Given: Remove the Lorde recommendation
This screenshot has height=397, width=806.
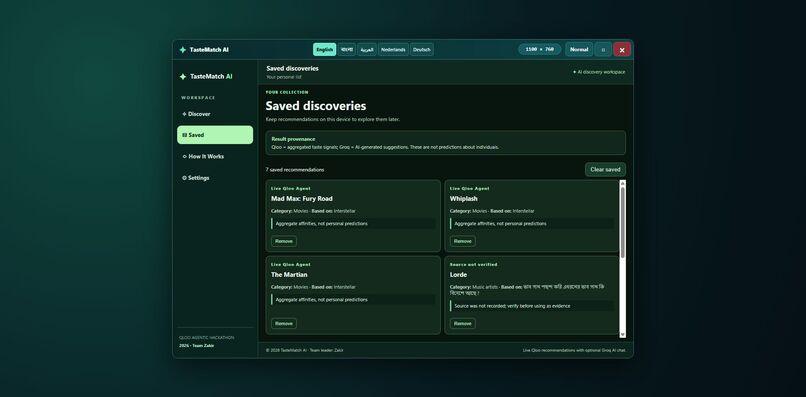Looking at the screenshot, I should pos(463,323).
